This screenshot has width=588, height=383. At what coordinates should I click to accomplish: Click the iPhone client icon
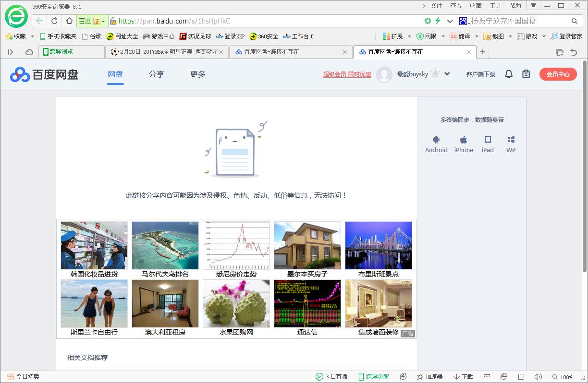(464, 140)
